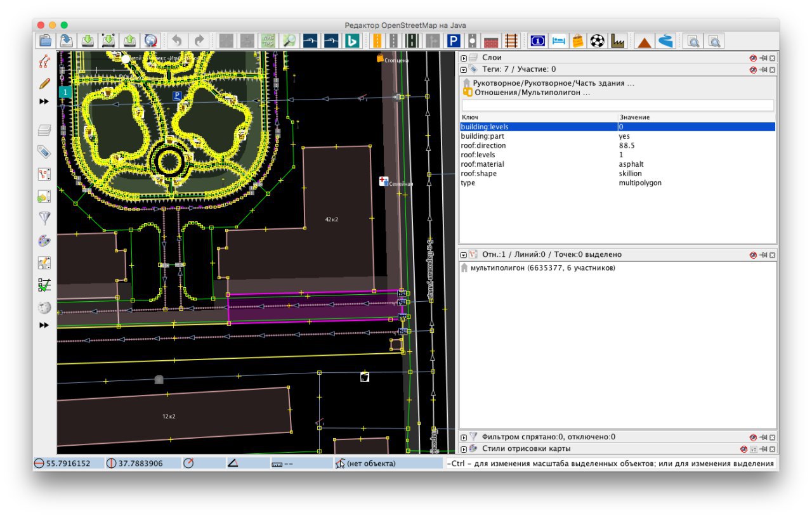Image resolution: width=812 pixels, height=518 pixels.
Task: Click the latitude 55.7916152 status field
Action: point(69,463)
